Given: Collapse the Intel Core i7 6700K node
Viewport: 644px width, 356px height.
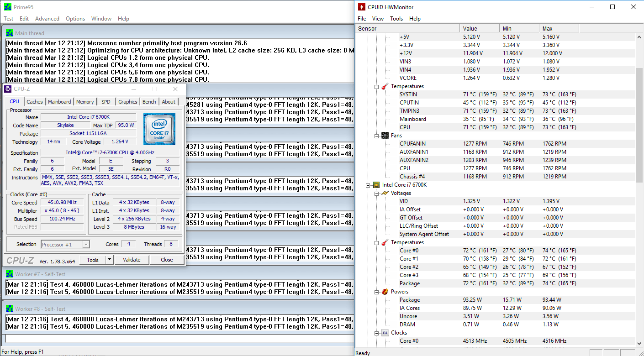Looking at the screenshot, I should 368,185.
